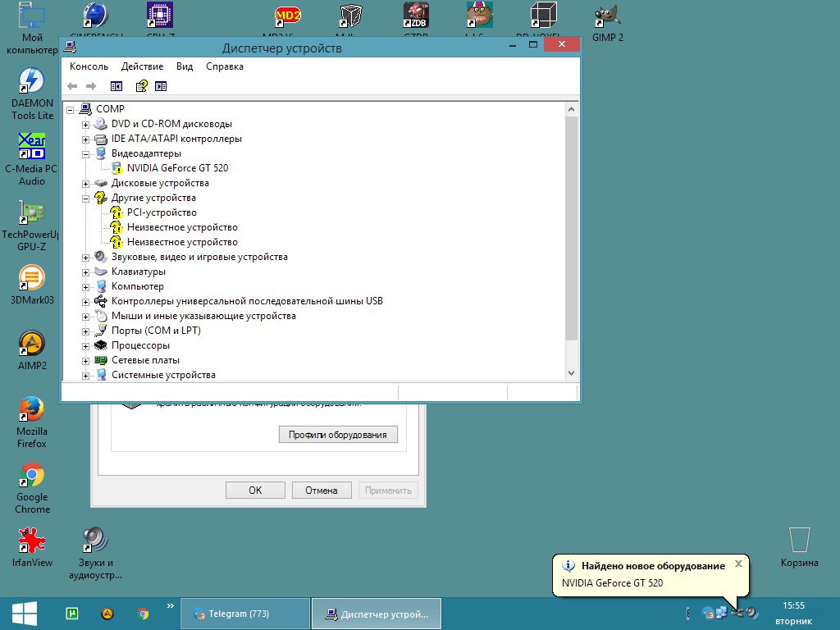Click the volume speaker tray icon
Viewport: 840px width, 630px height.
752,612
